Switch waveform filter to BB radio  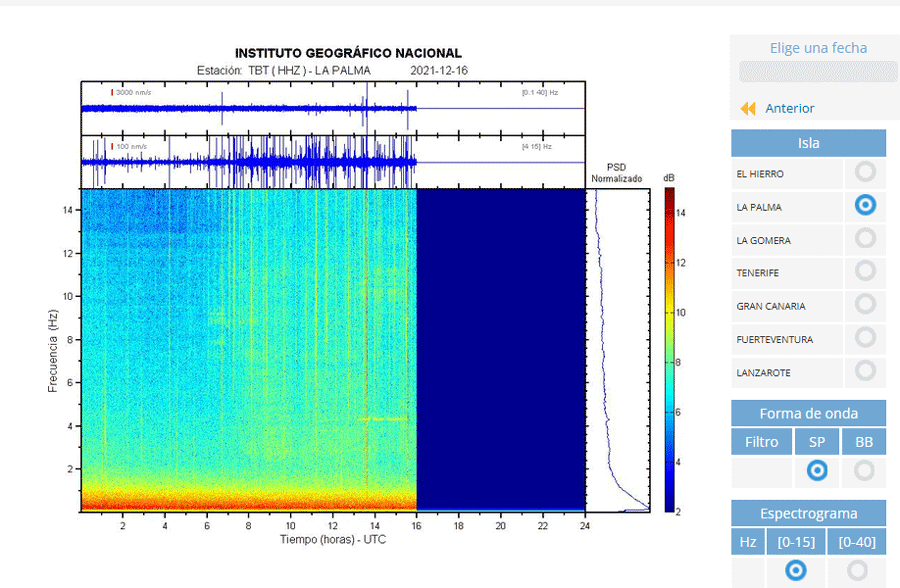pos(864,470)
